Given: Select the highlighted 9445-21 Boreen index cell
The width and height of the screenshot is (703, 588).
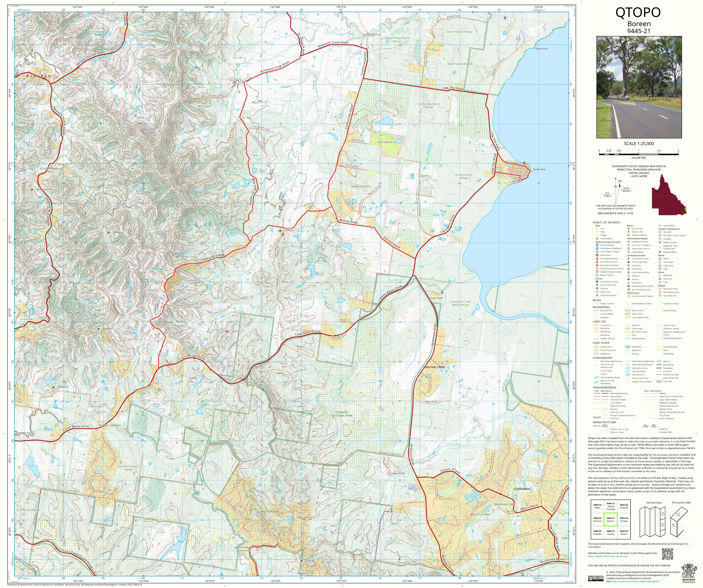Looking at the screenshot, I should 611,519.
